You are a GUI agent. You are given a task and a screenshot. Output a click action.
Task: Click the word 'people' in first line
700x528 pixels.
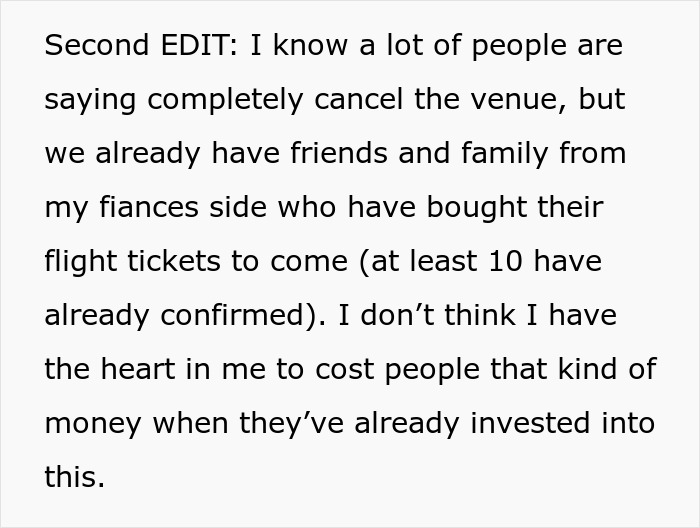pos(519,47)
